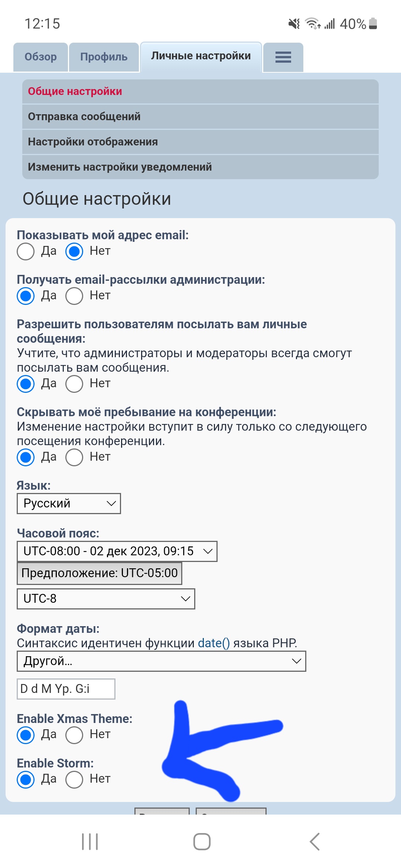Screen dimensions: 401x868
Task: Follow the date() PHP function link
Action: [x=214, y=643]
